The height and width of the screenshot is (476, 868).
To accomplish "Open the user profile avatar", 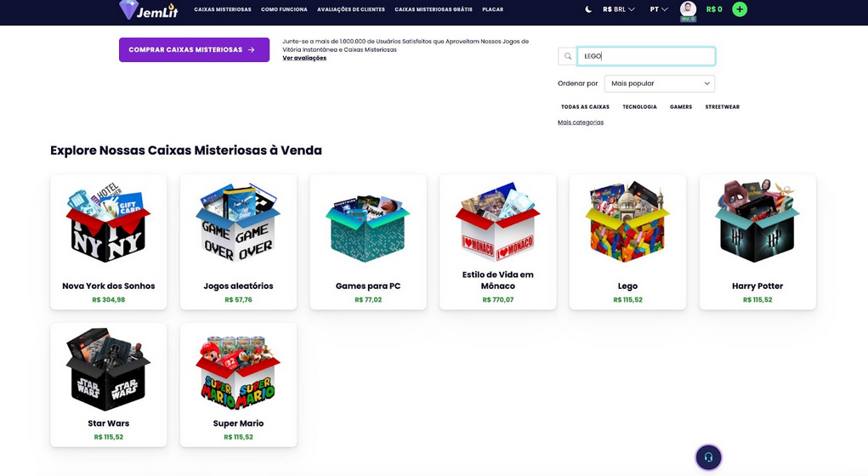I will [688, 9].
